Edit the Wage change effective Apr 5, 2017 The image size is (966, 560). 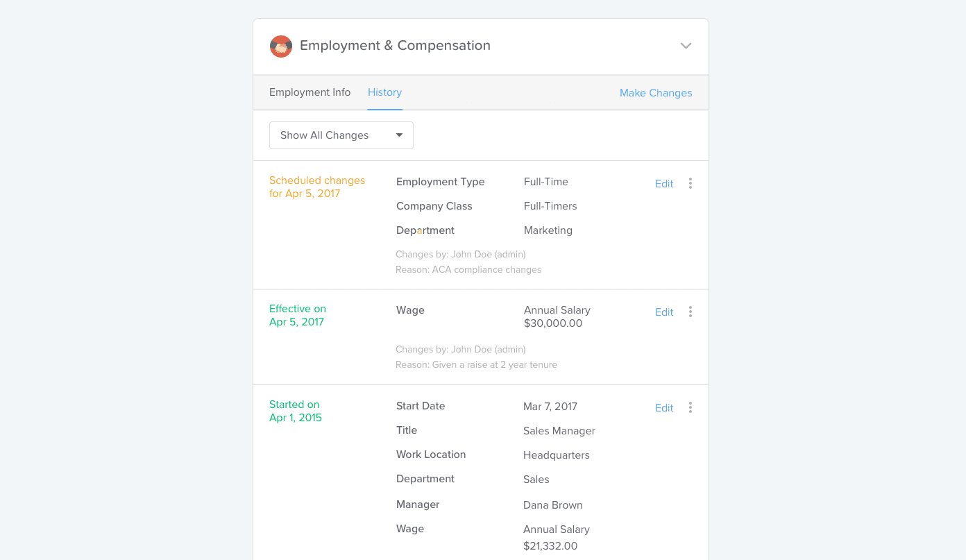coord(663,312)
